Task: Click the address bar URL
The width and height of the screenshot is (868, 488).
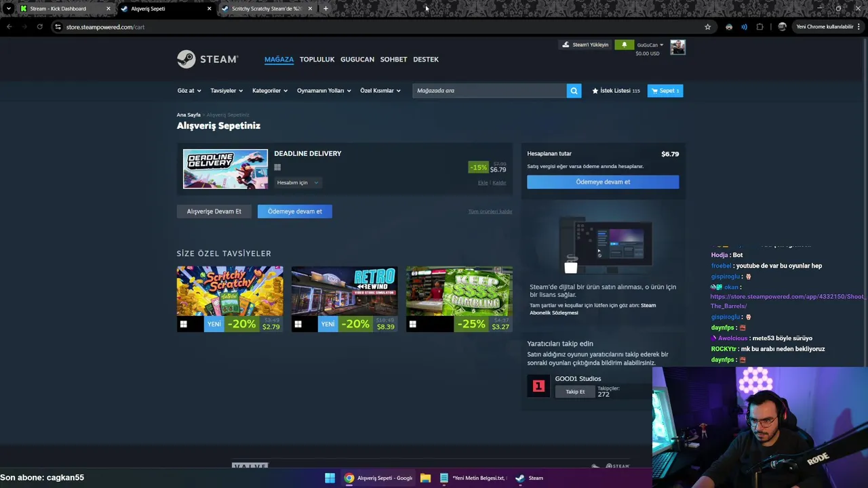Action: pos(105,27)
